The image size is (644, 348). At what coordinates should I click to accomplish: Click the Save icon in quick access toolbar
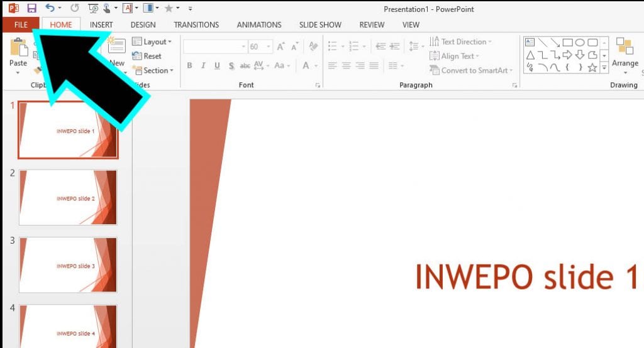coord(31,8)
